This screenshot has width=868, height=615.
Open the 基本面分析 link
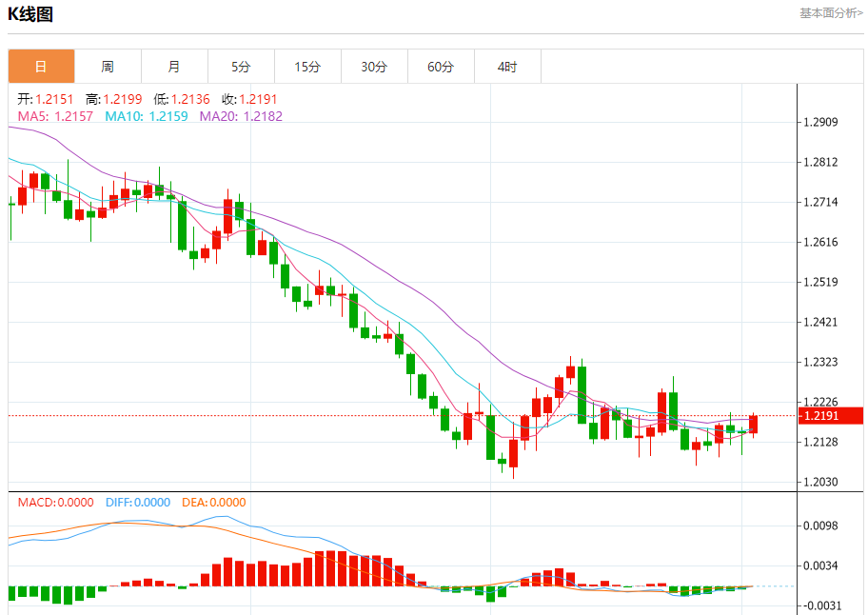[831, 12]
